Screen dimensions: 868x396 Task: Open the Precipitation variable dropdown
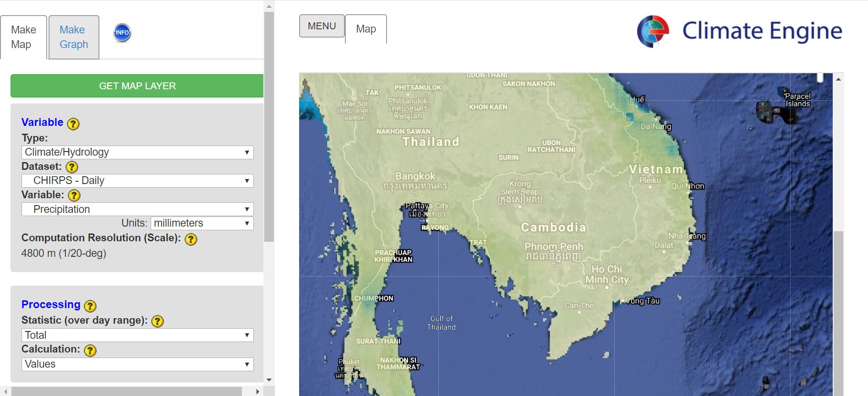pos(137,210)
